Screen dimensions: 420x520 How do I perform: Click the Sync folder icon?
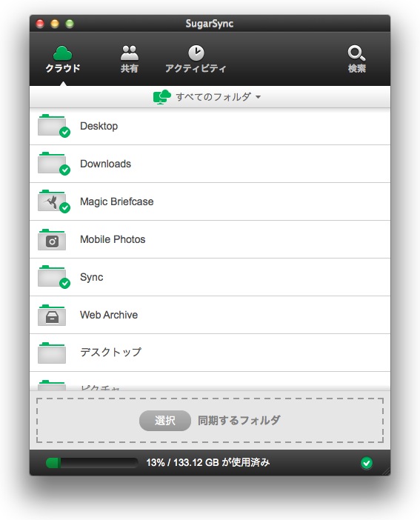click(x=53, y=277)
